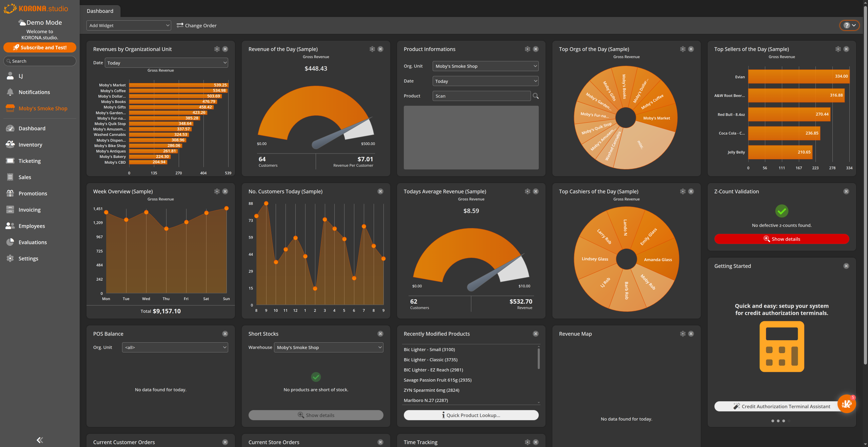868x447 pixels.
Task: Click Show details in Z-Count Validation
Action: (x=782, y=239)
